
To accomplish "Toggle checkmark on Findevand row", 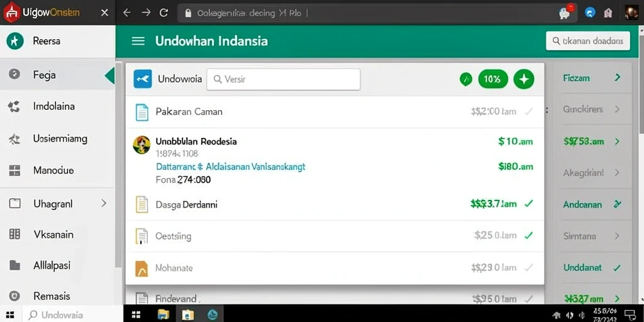I will click(x=529, y=299).
